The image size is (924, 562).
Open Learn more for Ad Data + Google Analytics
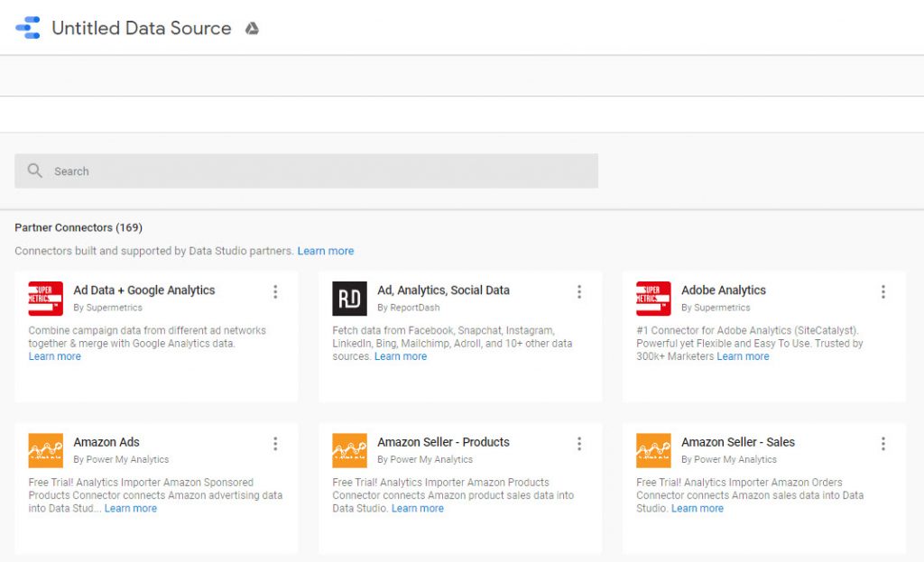pos(55,356)
